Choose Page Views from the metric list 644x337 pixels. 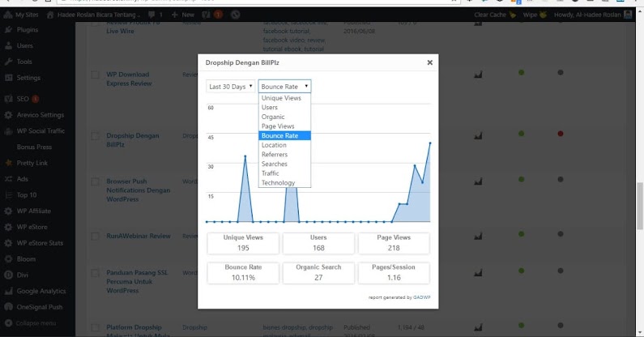[284, 126]
